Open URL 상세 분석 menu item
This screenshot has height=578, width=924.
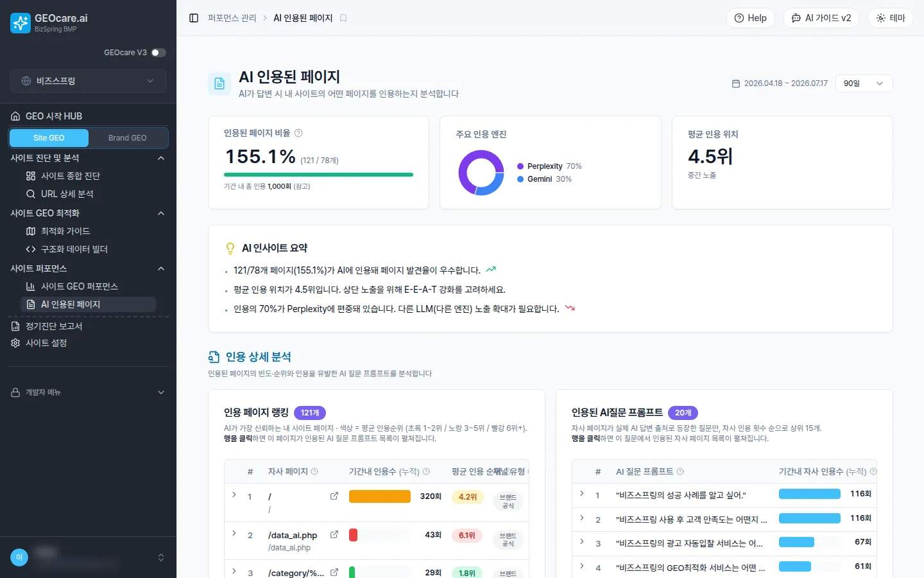pyautogui.click(x=88, y=194)
